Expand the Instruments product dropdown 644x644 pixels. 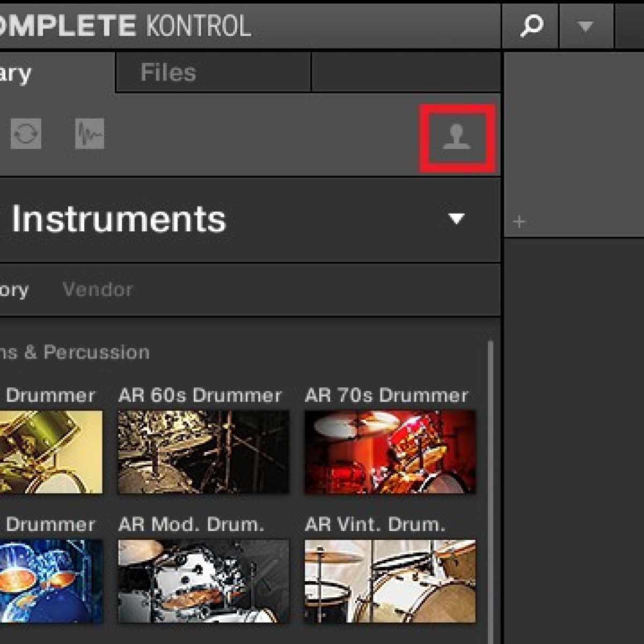coord(457,218)
